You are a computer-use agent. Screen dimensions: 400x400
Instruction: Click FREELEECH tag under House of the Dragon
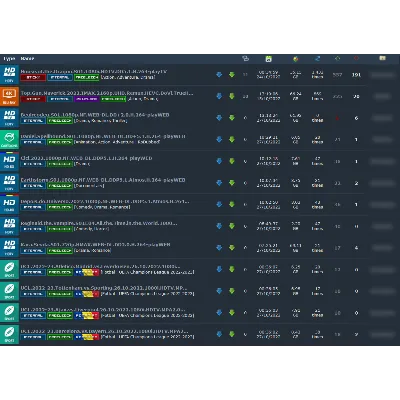click(86, 77)
